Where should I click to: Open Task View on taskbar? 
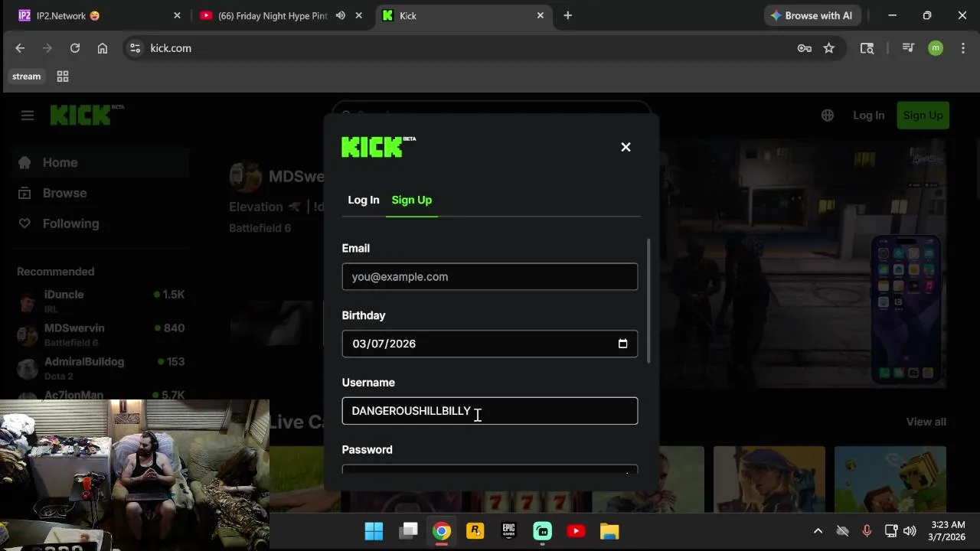point(408,531)
